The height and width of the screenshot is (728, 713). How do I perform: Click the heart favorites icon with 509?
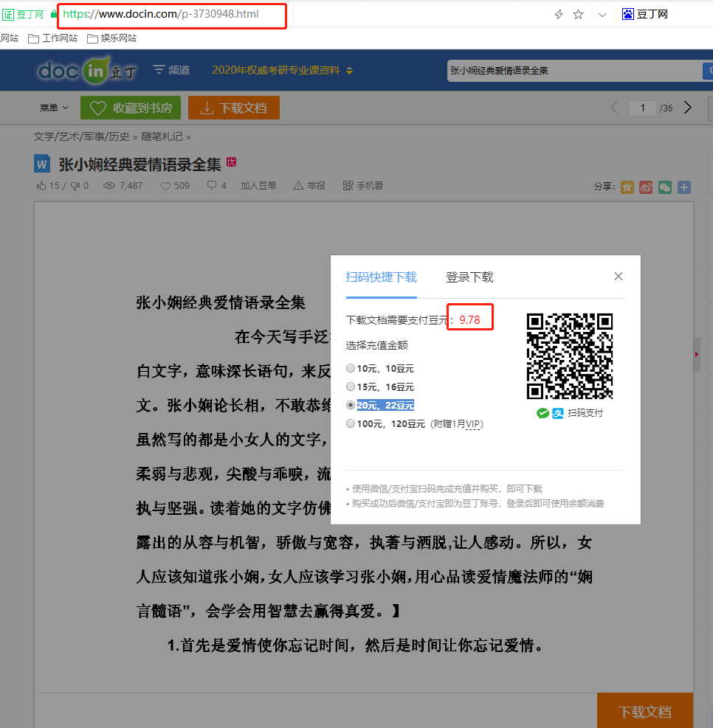pyautogui.click(x=165, y=186)
